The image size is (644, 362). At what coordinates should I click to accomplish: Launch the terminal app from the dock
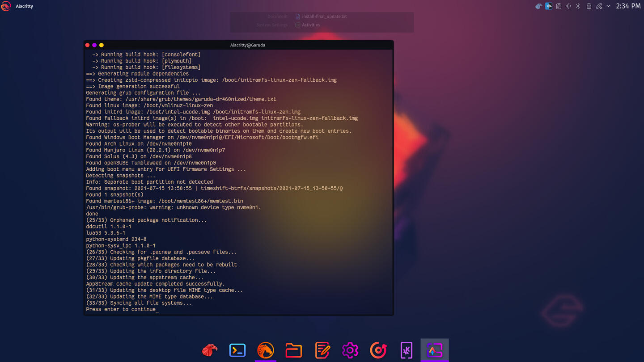(x=237, y=350)
